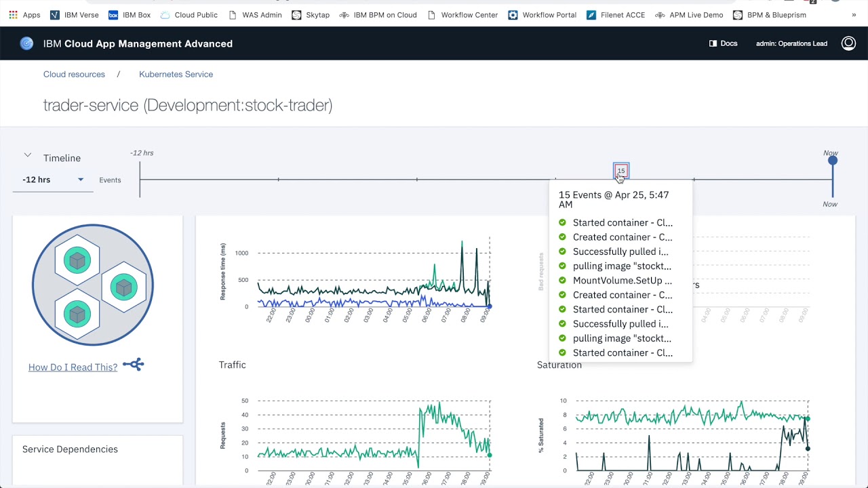Click the 15 Events @ Apr 25 heading
The height and width of the screenshot is (488, 868).
point(614,199)
